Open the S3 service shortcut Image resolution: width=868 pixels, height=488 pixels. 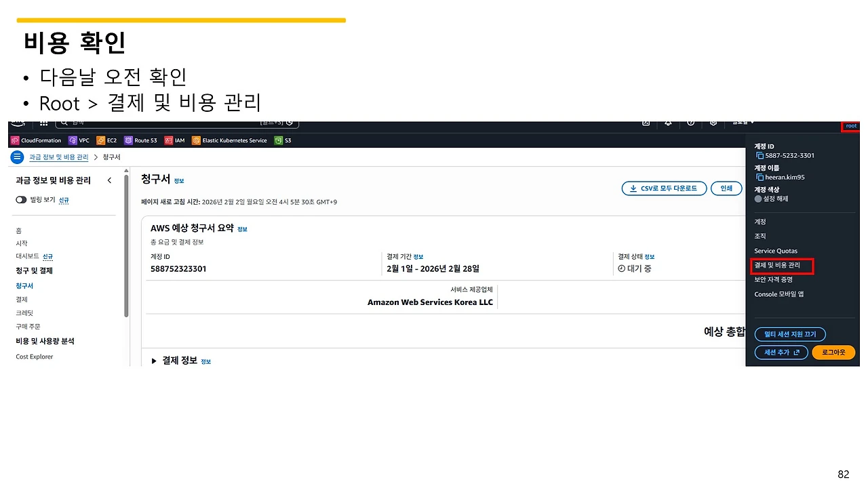(283, 140)
